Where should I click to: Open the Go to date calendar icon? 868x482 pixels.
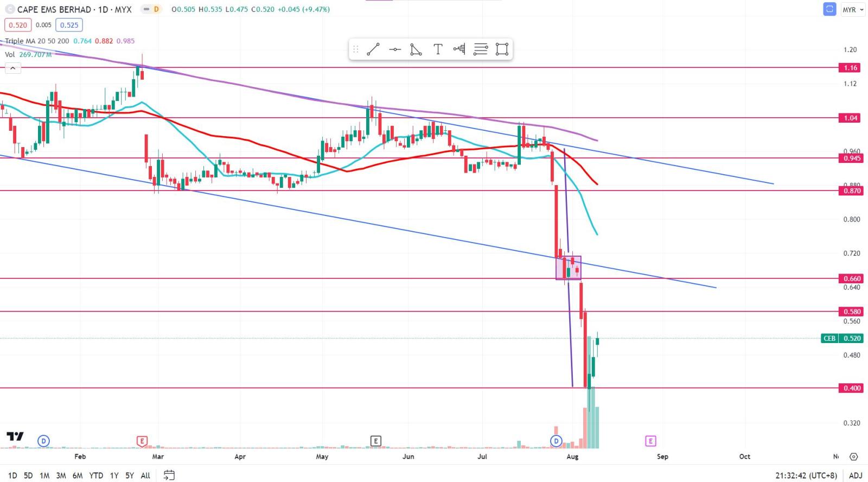tap(169, 475)
